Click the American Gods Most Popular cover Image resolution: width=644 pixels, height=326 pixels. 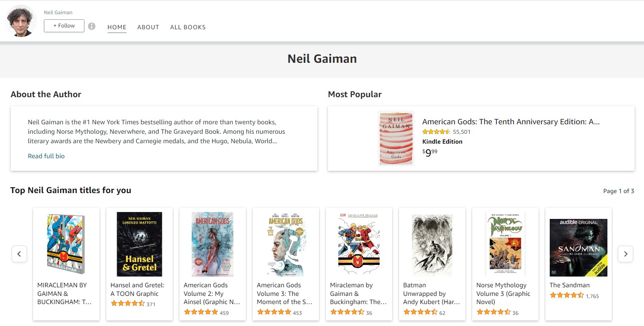[x=396, y=138]
